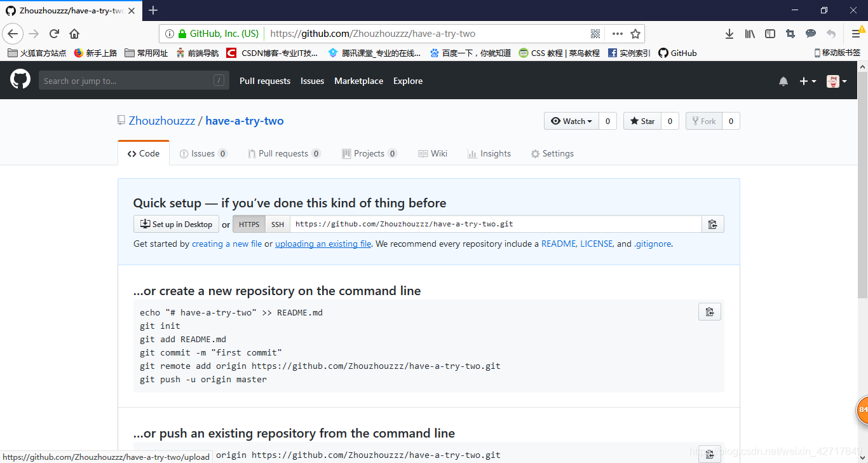
Task: Open the 常用网址 bookmark folder
Action: pos(146,53)
